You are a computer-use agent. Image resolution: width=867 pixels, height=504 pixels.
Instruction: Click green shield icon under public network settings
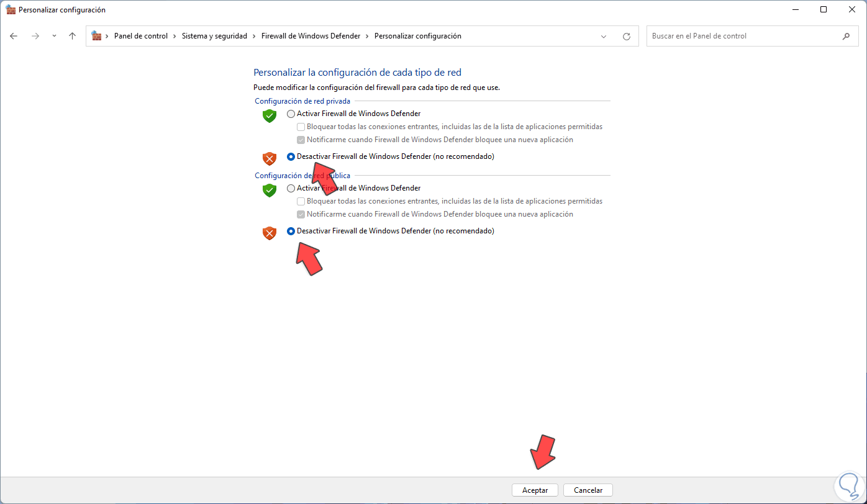tap(269, 190)
